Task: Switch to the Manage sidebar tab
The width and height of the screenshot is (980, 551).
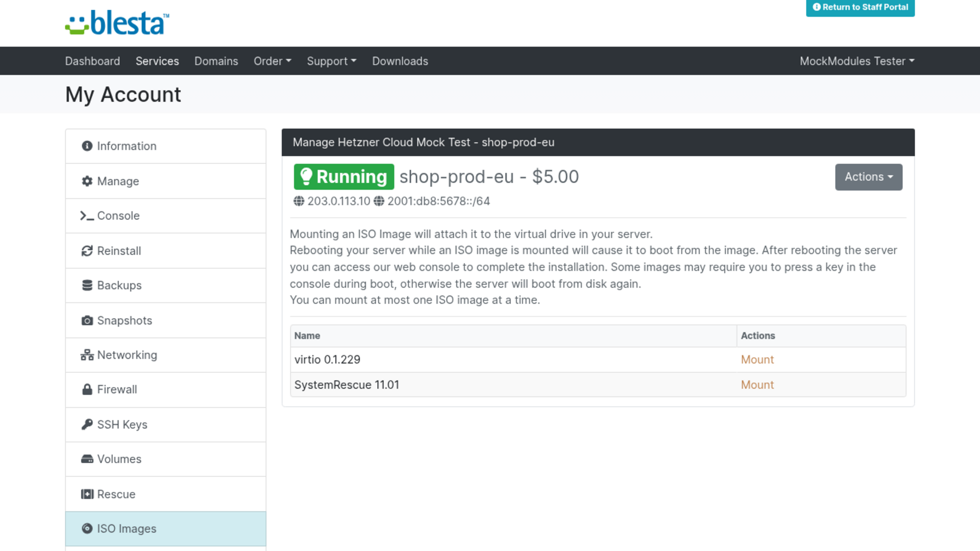Action: (166, 181)
